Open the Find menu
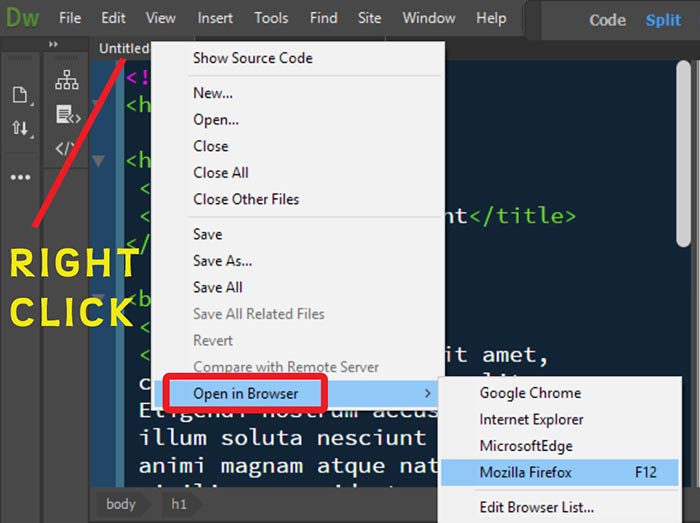Image resolution: width=700 pixels, height=523 pixels. pyautogui.click(x=324, y=18)
